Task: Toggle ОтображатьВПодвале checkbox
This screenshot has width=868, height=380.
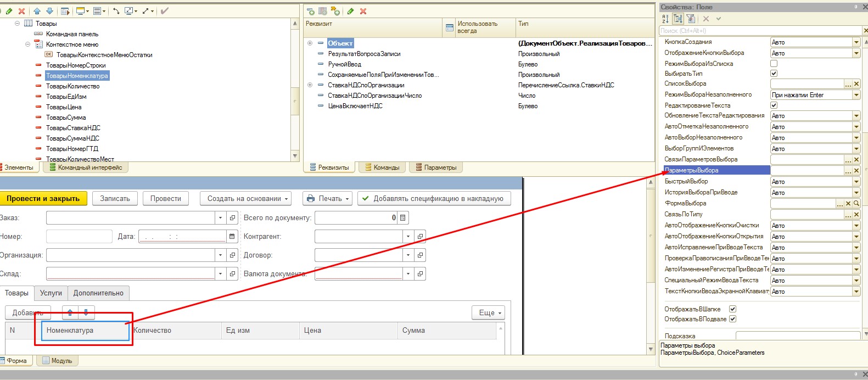Action: [x=732, y=319]
